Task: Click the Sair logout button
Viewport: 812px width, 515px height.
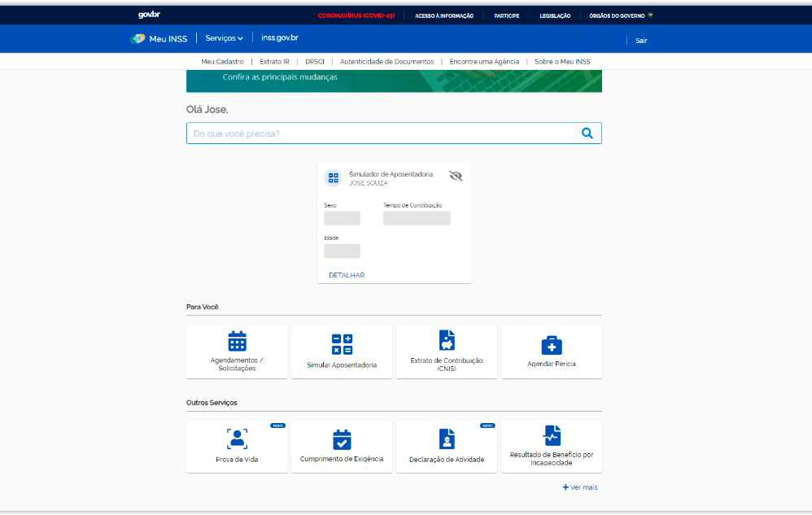Action: pyautogui.click(x=641, y=40)
